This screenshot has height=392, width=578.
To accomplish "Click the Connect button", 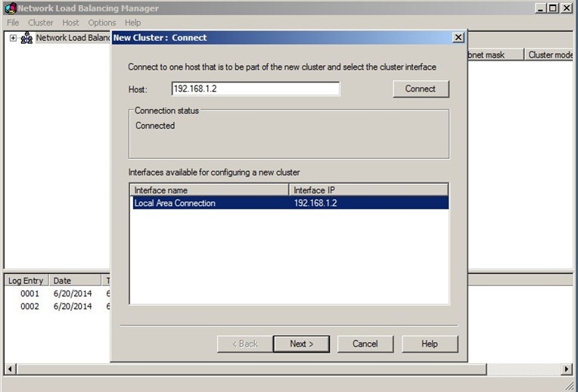I will (421, 89).
